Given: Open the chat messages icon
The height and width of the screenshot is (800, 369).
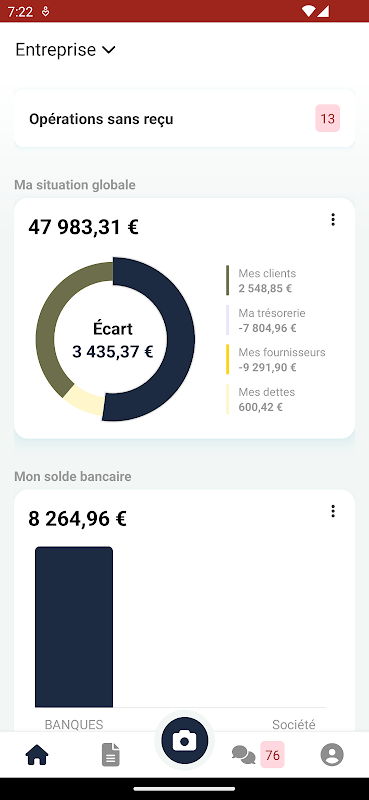Looking at the screenshot, I should [x=243, y=755].
